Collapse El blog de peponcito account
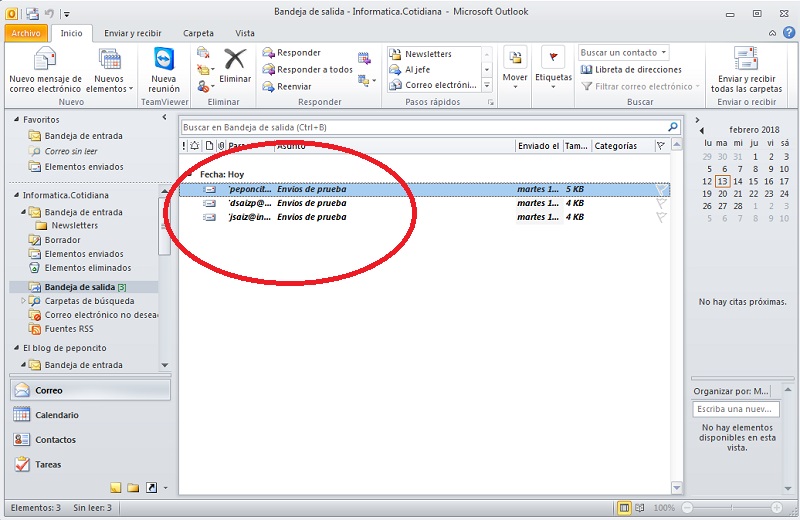Screen dimensions: 800x520 coord(16,348)
